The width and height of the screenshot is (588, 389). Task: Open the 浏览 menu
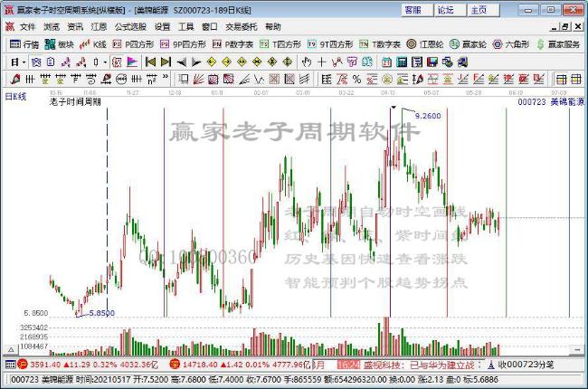pos(52,26)
